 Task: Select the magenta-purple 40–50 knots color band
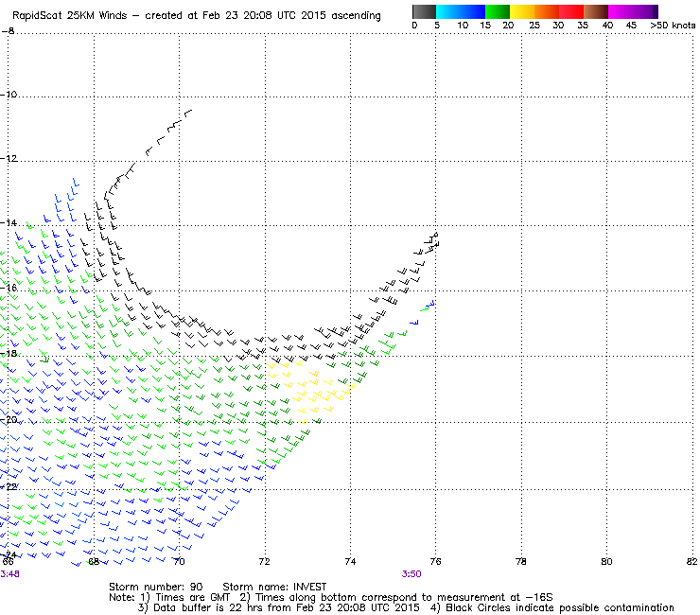click(x=633, y=11)
